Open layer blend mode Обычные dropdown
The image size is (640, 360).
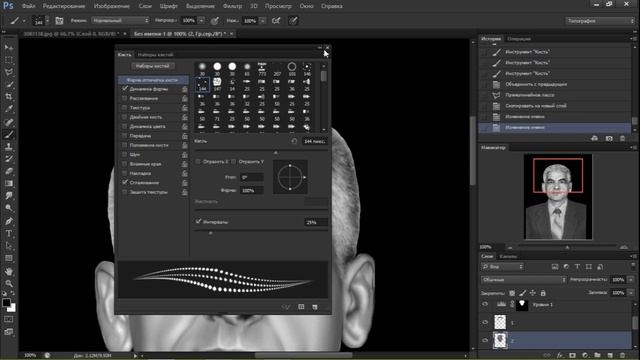click(x=524, y=280)
